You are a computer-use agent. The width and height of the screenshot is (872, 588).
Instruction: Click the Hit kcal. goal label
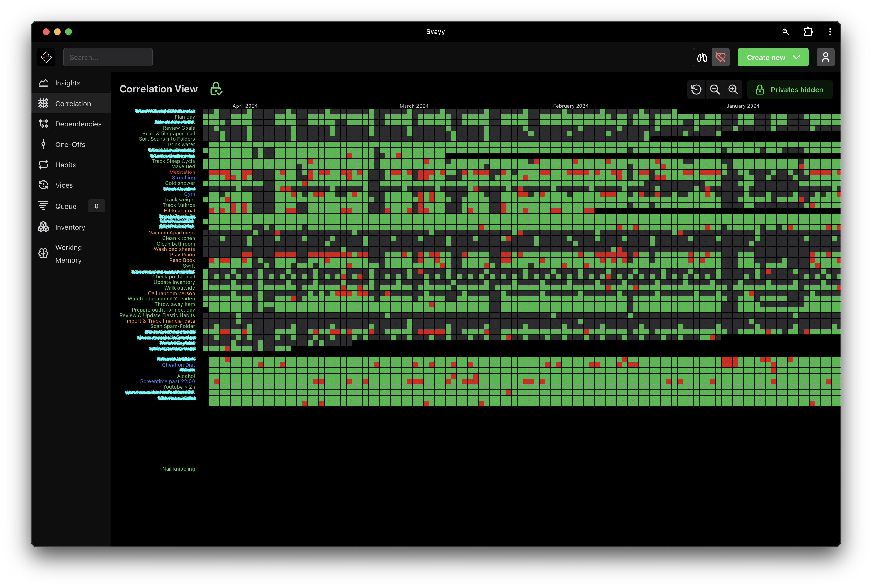pos(179,211)
